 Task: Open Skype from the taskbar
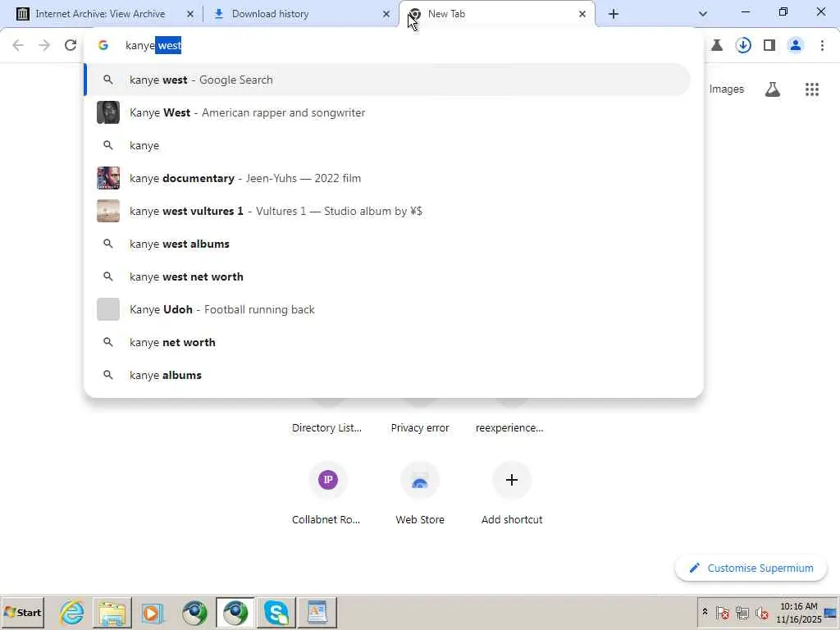click(276, 612)
